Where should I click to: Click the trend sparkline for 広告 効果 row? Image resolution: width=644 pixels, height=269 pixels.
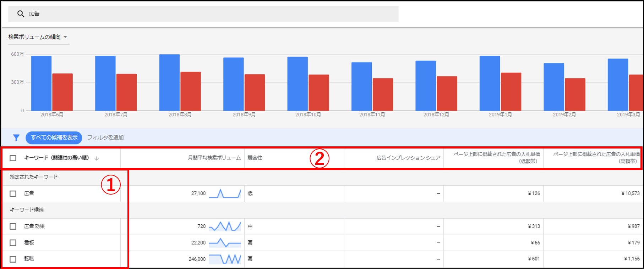click(x=225, y=226)
